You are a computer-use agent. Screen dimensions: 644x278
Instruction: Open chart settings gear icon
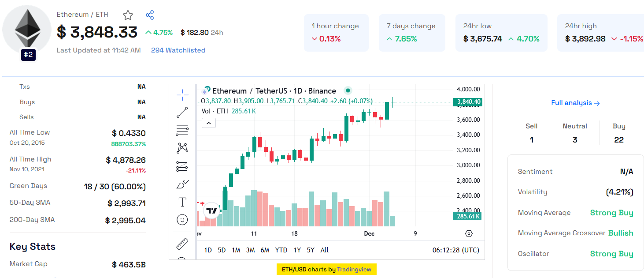(469, 233)
